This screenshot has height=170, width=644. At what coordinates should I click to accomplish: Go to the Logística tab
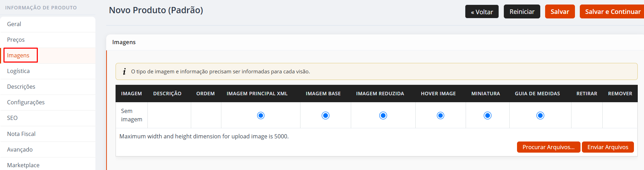pos(48,71)
